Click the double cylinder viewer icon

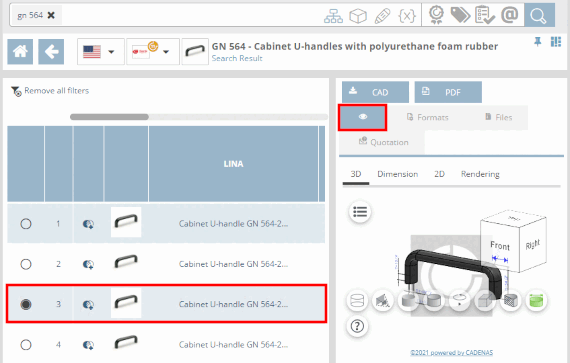coord(434,301)
